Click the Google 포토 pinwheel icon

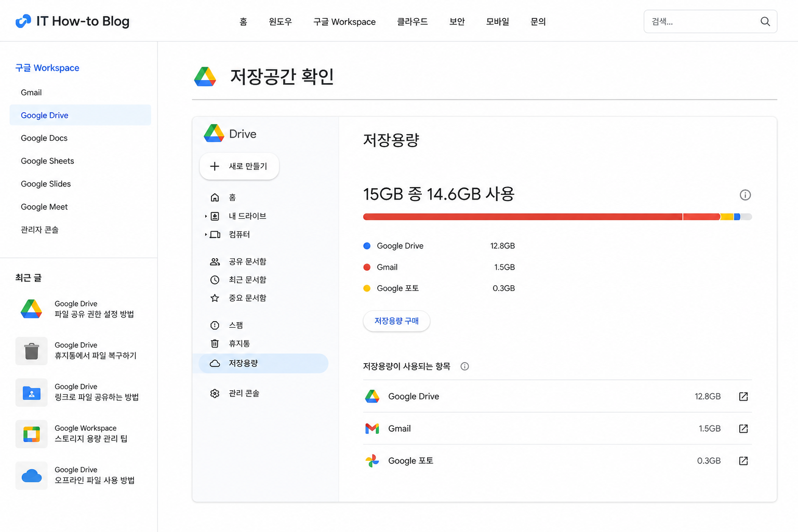(x=372, y=461)
